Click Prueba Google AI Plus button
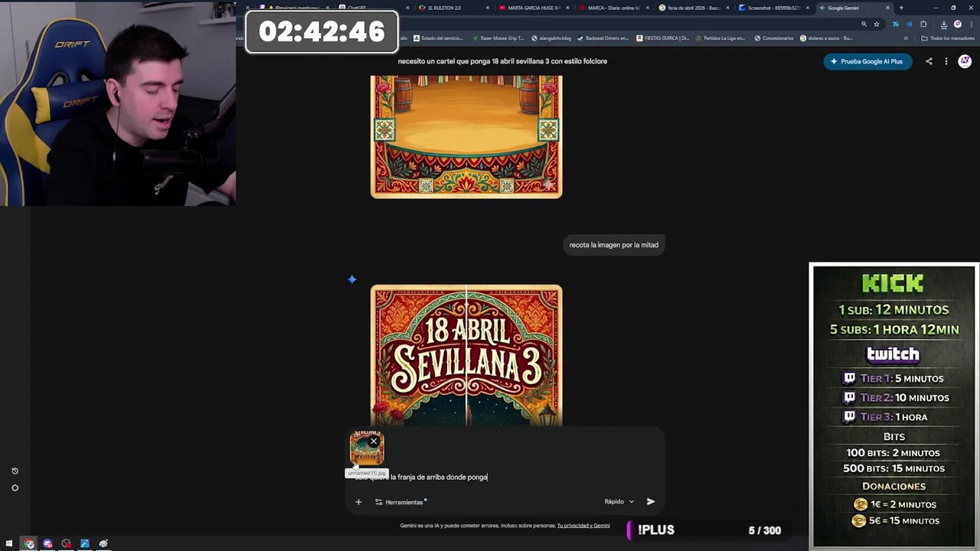The height and width of the screenshot is (551, 980). click(x=867, y=61)
